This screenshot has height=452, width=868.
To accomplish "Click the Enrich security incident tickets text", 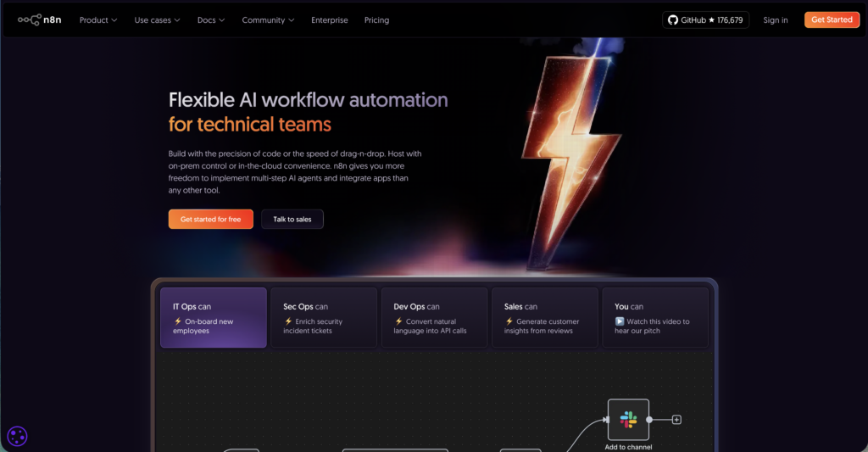I will click(x=314, y=326).
